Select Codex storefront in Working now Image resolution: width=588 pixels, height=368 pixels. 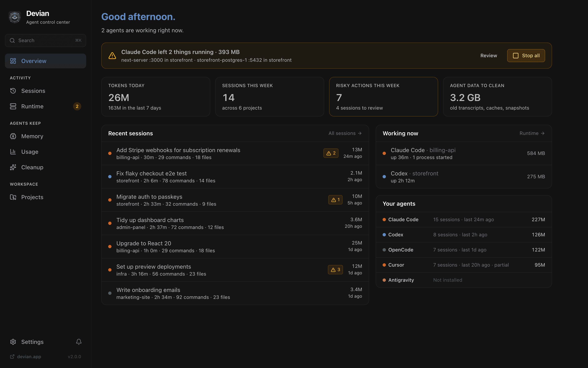pyautogui.click(x=464, y=177)
